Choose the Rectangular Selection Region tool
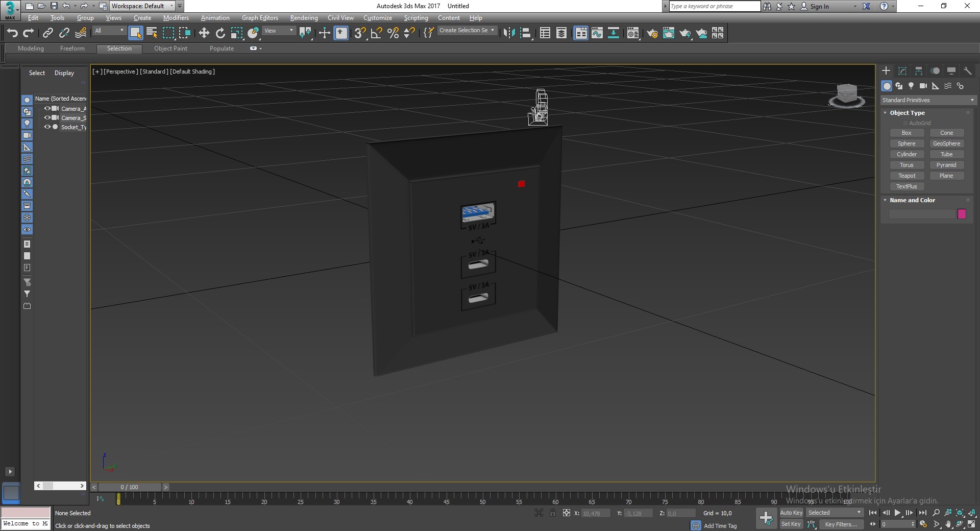 [168, 33]
